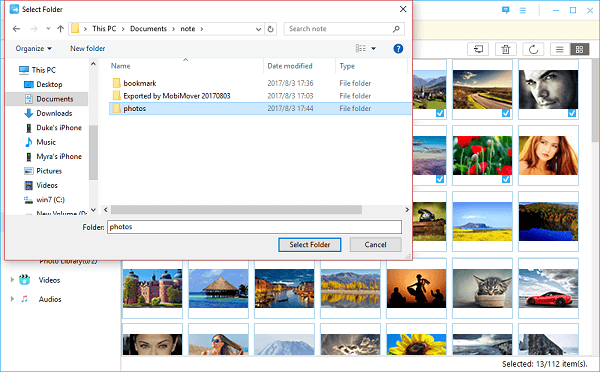Switch MobiMover to grid view
600x372 pixels.
pyautogui.click(x=579, y=49)
